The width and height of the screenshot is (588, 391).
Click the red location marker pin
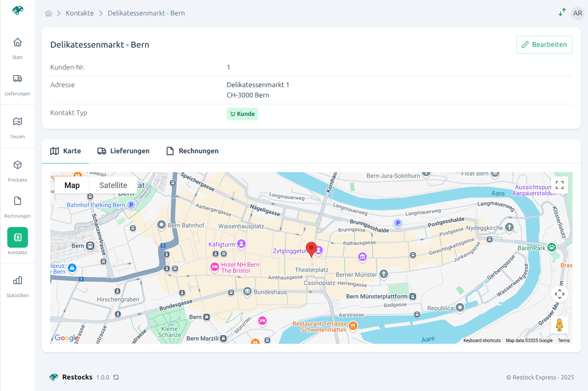tap(311, 249)
